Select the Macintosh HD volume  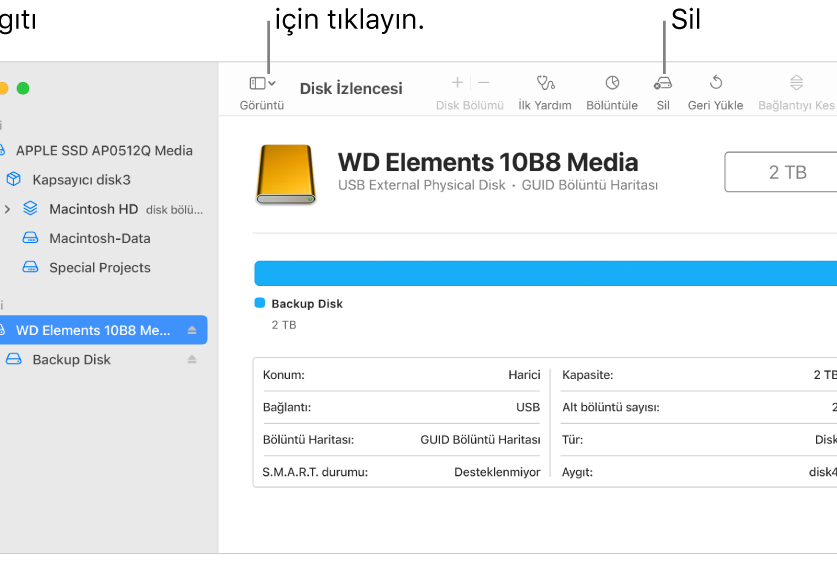[x=93, y=209]
